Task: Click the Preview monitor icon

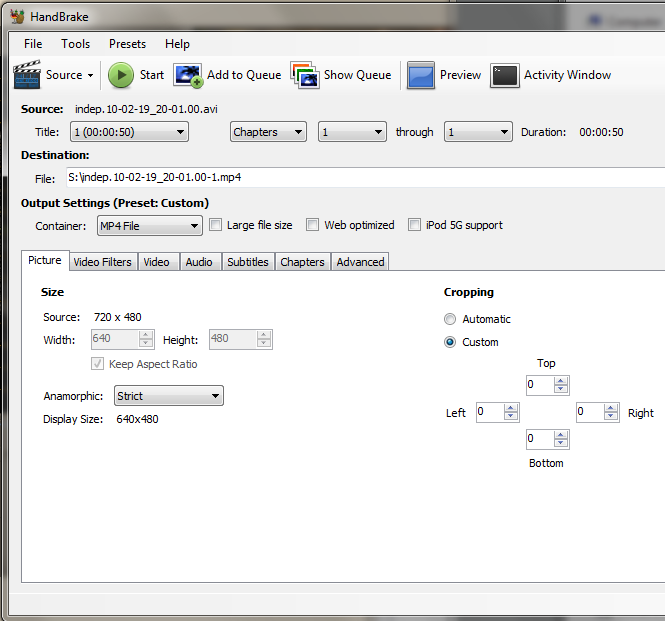Action: point(420,75)
